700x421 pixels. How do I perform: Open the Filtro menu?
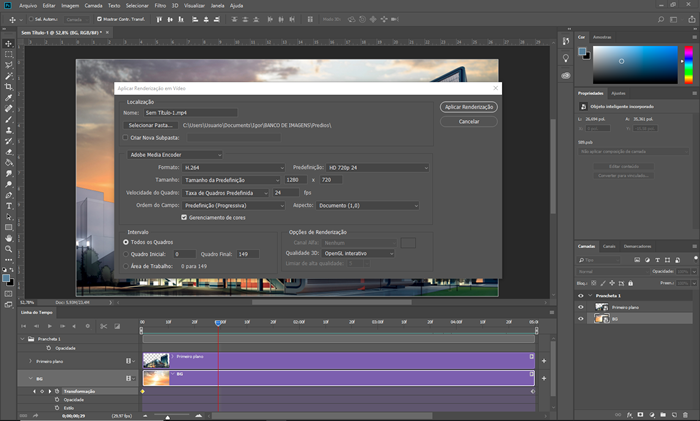[160, 5]
